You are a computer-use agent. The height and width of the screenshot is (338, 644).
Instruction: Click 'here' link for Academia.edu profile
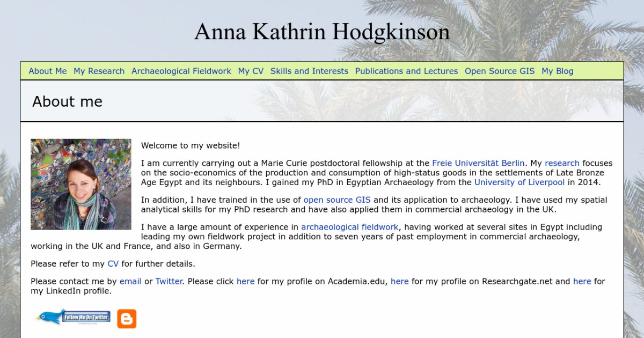tap(245, 281)
